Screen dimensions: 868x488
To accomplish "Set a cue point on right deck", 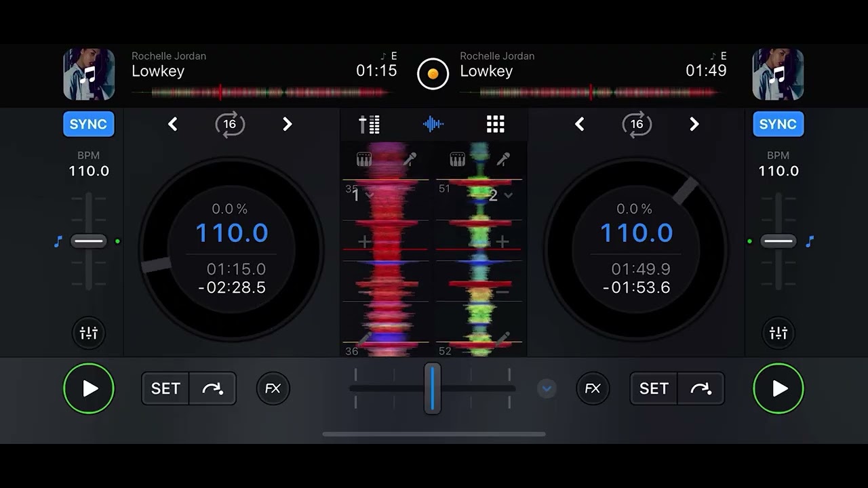I will click(654, 388).
